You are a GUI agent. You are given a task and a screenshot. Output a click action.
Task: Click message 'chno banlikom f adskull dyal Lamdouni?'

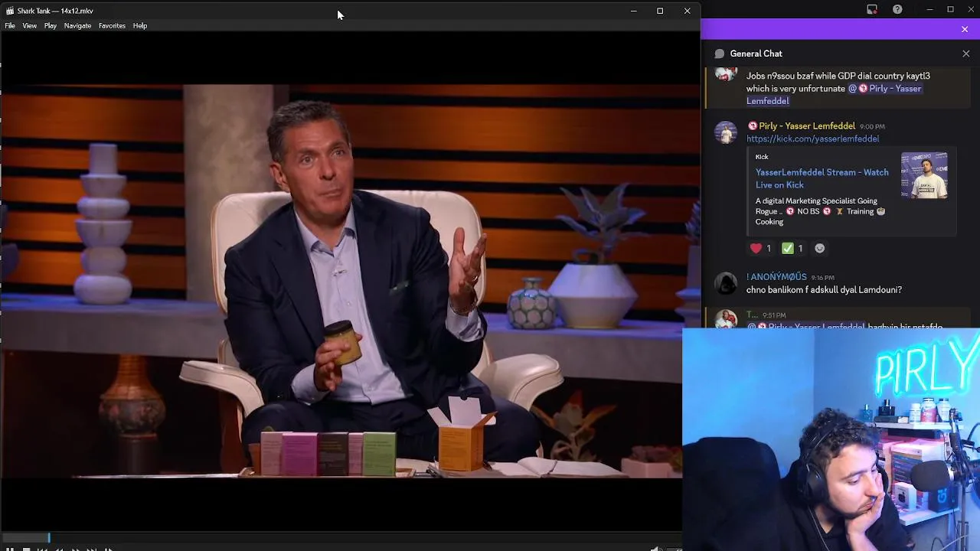(x=824, y=290)
